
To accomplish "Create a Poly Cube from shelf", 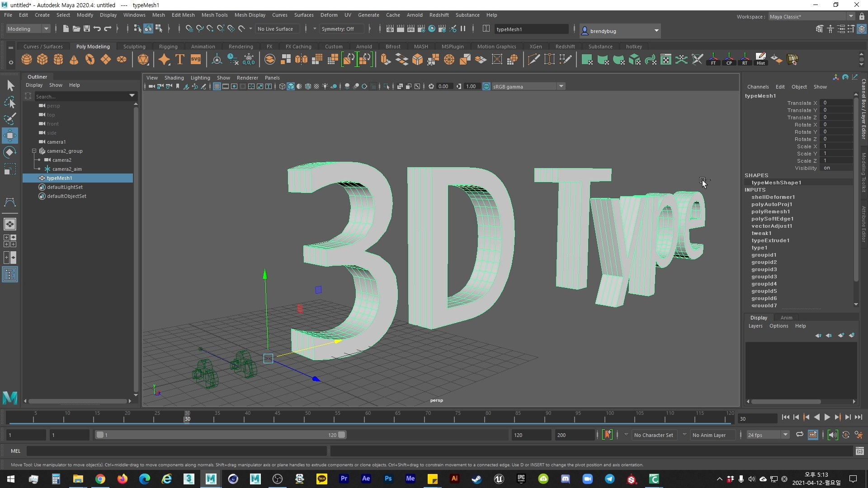I will tap(42, 60).
